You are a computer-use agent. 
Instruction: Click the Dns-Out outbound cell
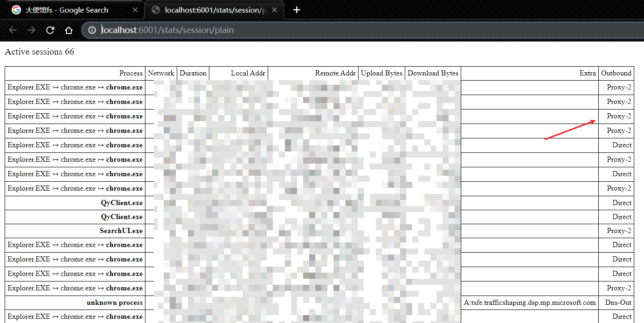(x=618, y=302)
